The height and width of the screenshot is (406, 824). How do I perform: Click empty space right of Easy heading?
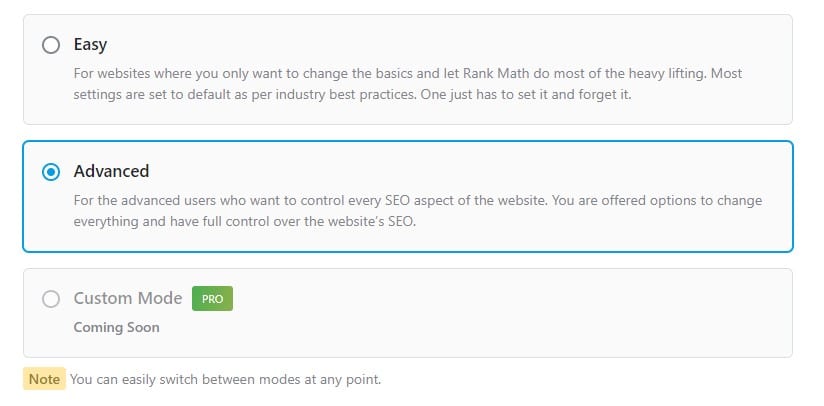(x=450, y=45)
